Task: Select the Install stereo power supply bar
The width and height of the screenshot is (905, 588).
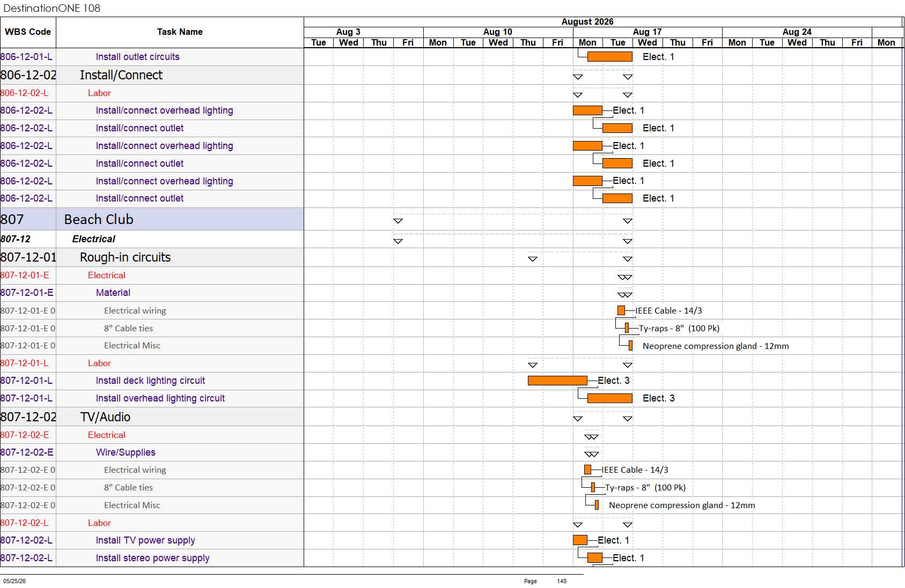Action: [x=595, y=557]
